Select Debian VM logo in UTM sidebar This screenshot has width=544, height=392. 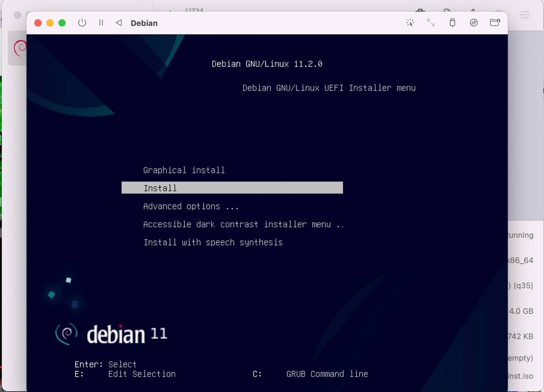coord(20,49)
